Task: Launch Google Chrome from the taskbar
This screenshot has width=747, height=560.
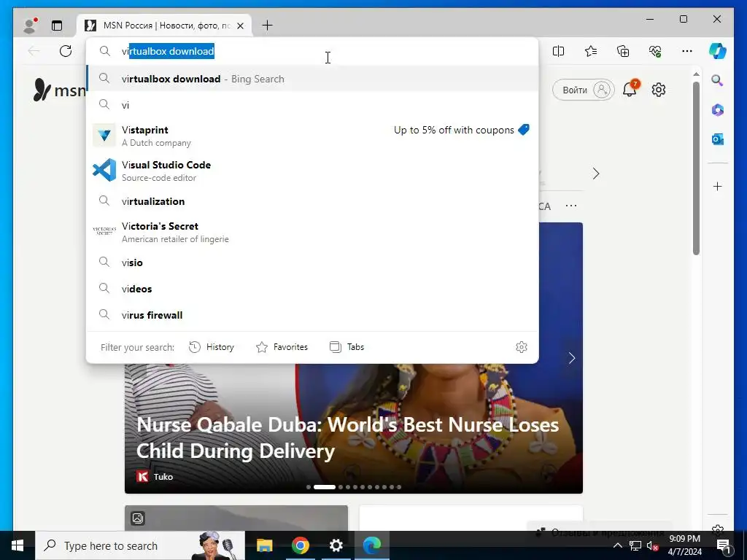Action: point(300,545)
